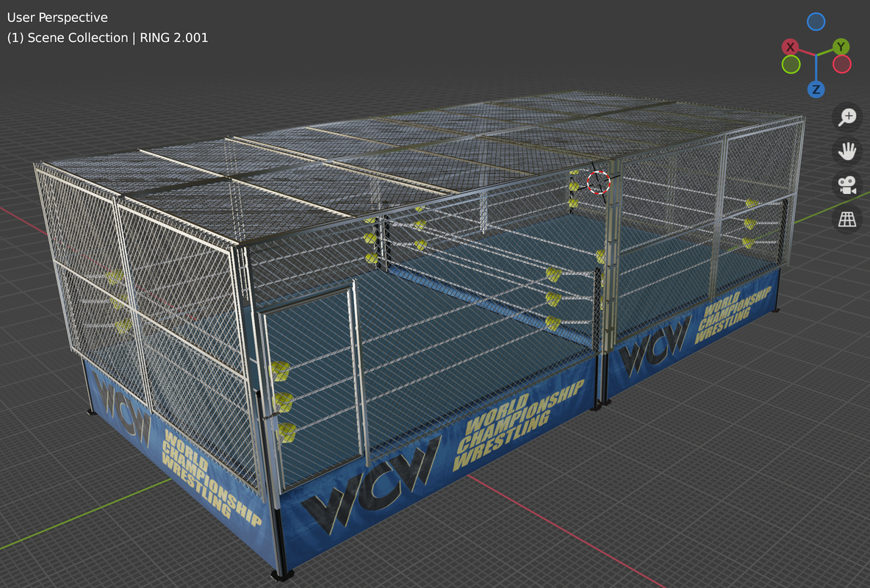
Task: Click the blue Z axis gizmo handle
Action: (x=816, y=89)
